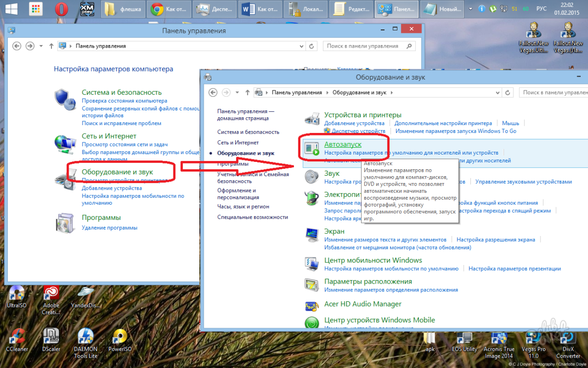Open the Sound (Звук) speaker icon

click(x=312, y=177)
